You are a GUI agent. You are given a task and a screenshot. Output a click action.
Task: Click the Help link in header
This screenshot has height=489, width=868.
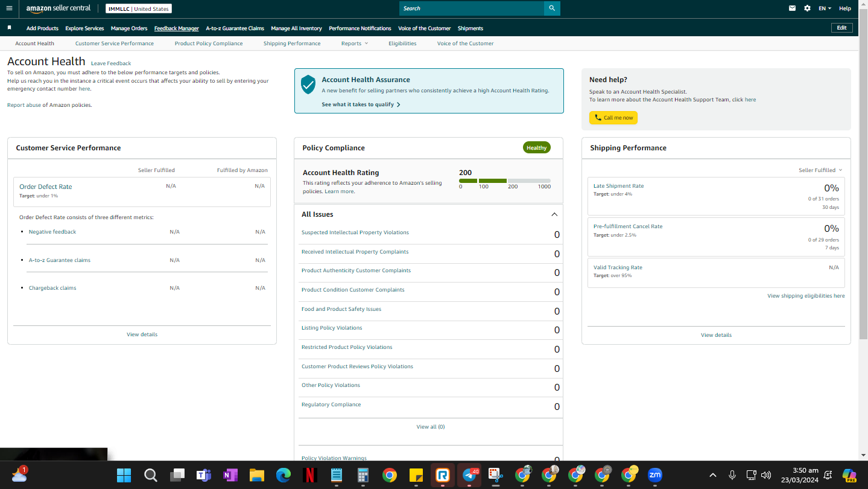click(845, 8)
